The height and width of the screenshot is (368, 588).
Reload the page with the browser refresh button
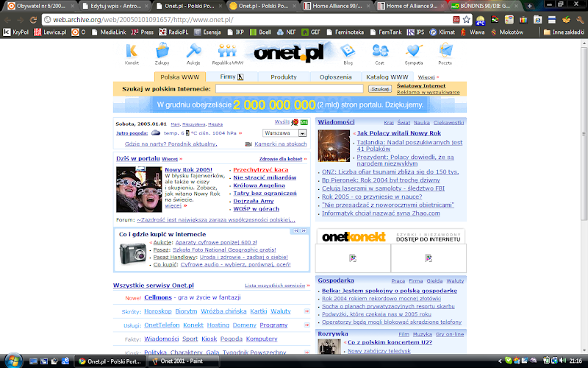[x=33, y=20]
